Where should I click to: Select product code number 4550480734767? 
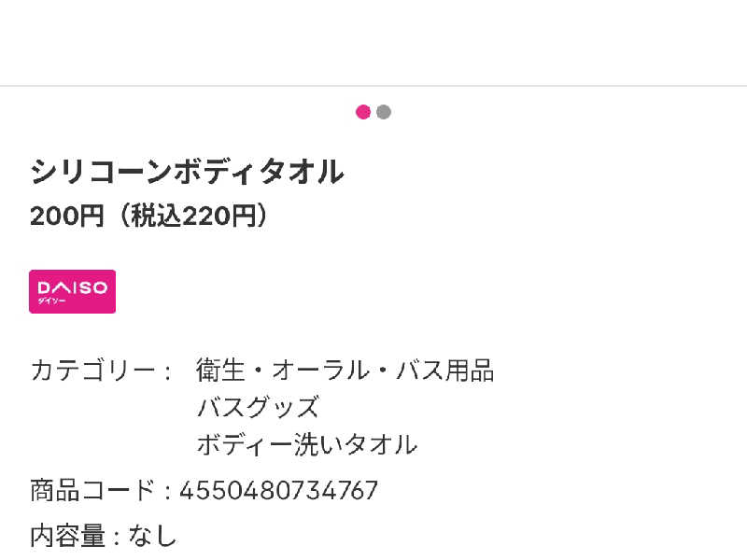(278, 490)
